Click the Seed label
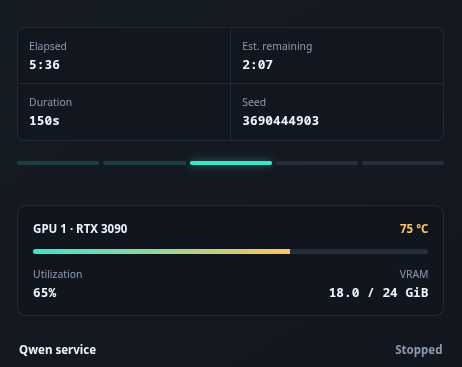Screen dimensions: 462x367 (x=254, y=102)
